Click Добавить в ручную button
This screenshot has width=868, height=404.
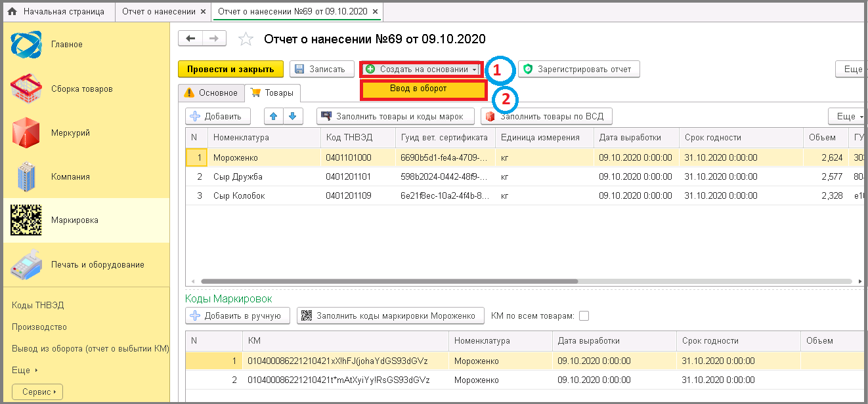pyautogui.click(x=238, y=315)
